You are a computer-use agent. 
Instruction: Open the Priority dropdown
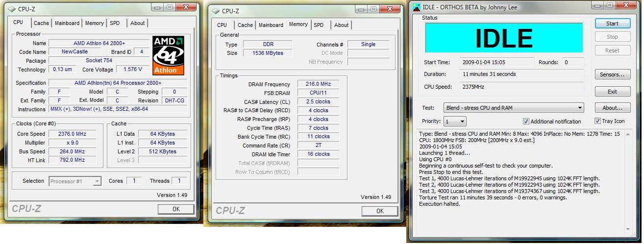[x=455, y=121]
